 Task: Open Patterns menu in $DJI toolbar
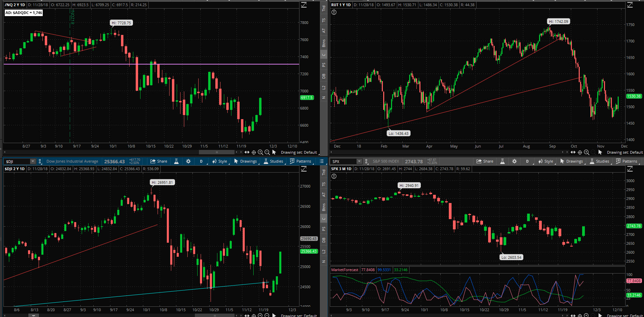point(300,161)
